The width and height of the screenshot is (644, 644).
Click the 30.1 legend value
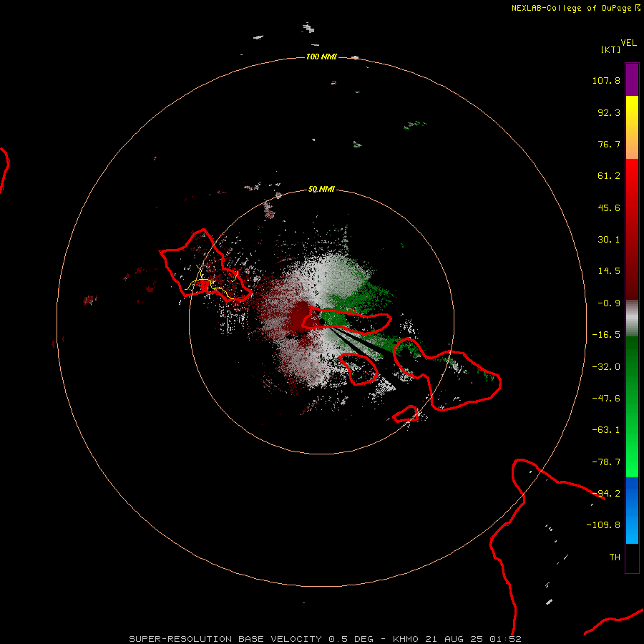coord(609,240)
